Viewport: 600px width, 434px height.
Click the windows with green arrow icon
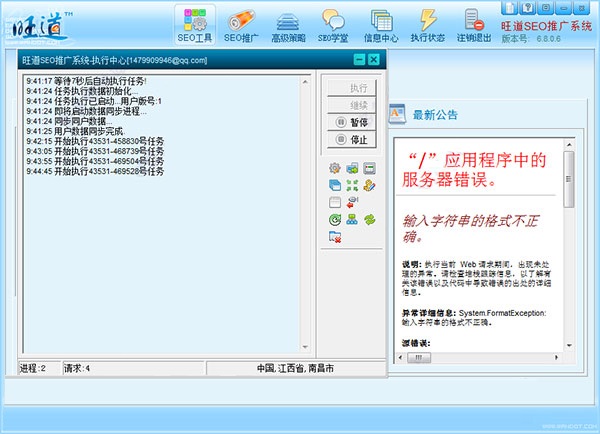[x=352, y=168]
